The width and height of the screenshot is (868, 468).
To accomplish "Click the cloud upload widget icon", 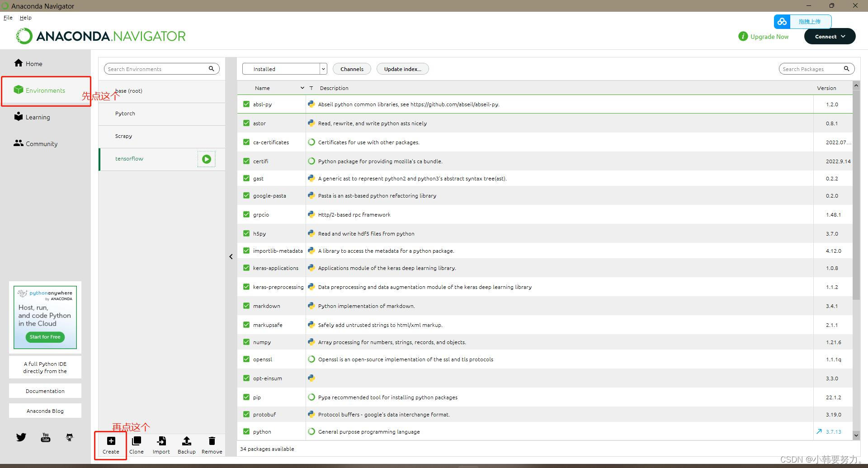I will click(x=782, y=21).
